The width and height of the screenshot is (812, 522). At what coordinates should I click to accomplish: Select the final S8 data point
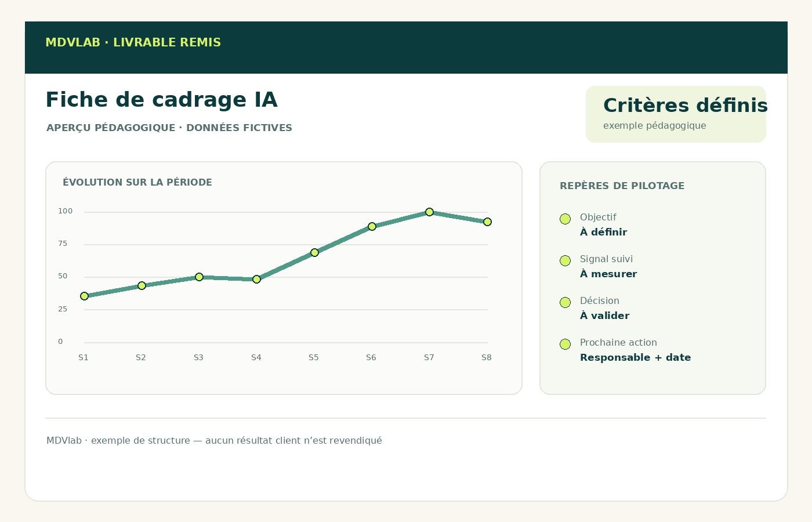(x=487, y=222)
